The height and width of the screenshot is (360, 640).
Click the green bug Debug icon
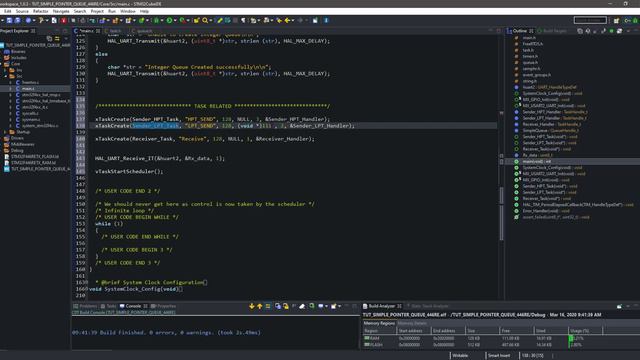[156, 20]
